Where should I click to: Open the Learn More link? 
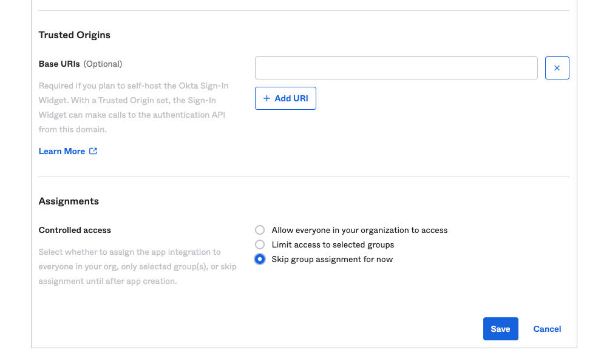(62, 151)
